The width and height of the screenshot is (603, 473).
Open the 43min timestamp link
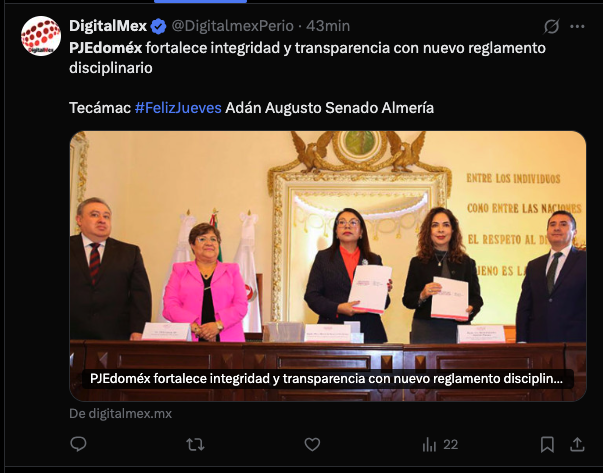(x=328, y=26)
